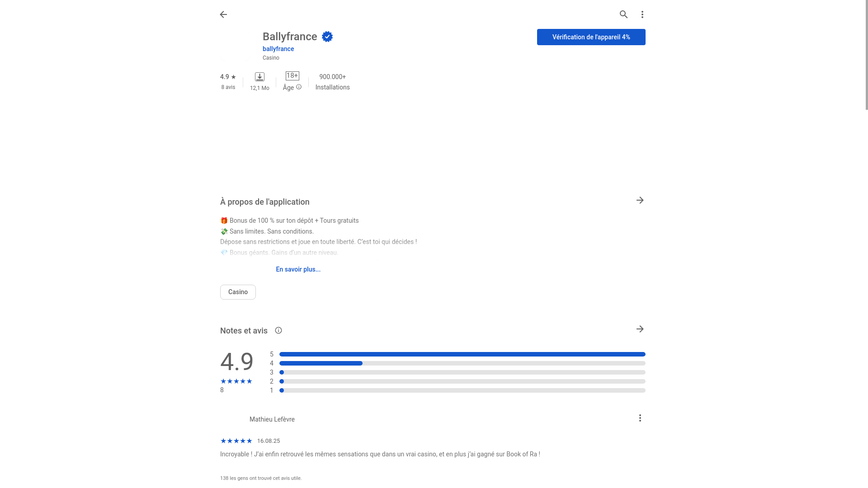The height and width of the screenshot is (488, 868).
Task: Open the info icon next to Notes et avis
Action: 278,330
